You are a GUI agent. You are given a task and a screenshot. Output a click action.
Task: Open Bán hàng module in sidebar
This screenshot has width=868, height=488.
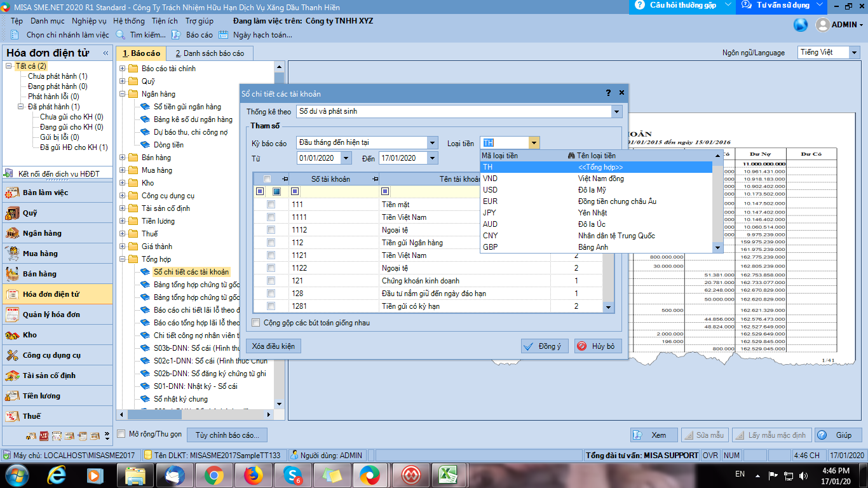(x=57, y=274)
